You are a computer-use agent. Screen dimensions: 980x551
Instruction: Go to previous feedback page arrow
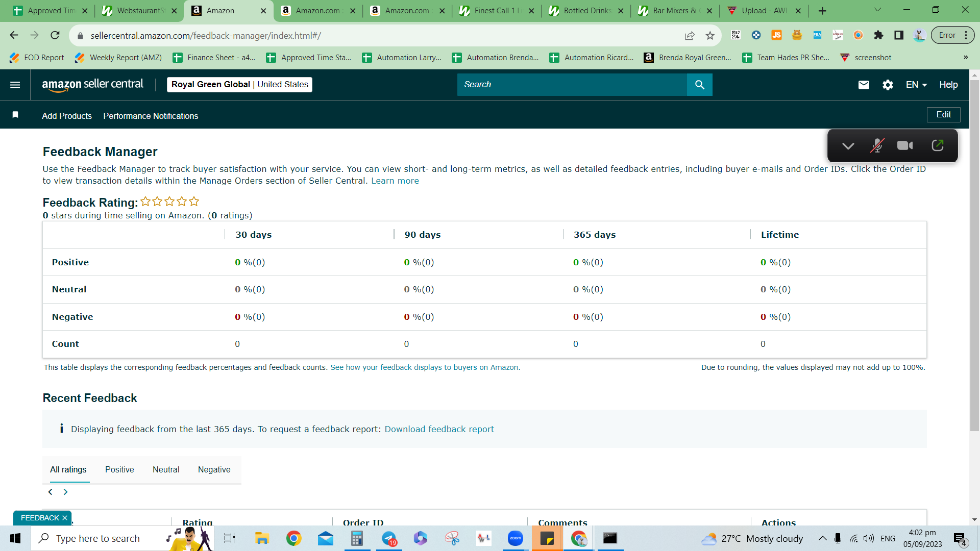pyautogui.click(x=50, y=492)
